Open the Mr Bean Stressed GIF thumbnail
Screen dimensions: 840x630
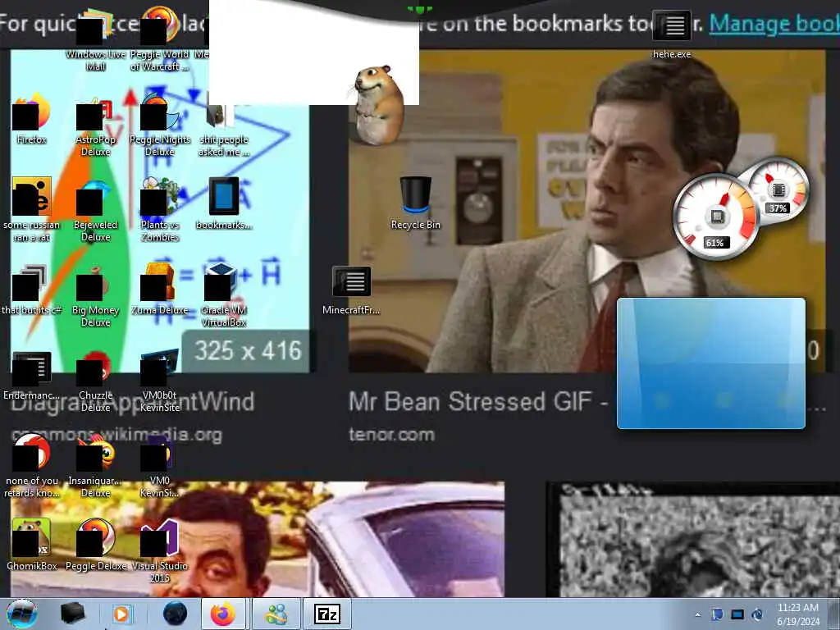587,211
